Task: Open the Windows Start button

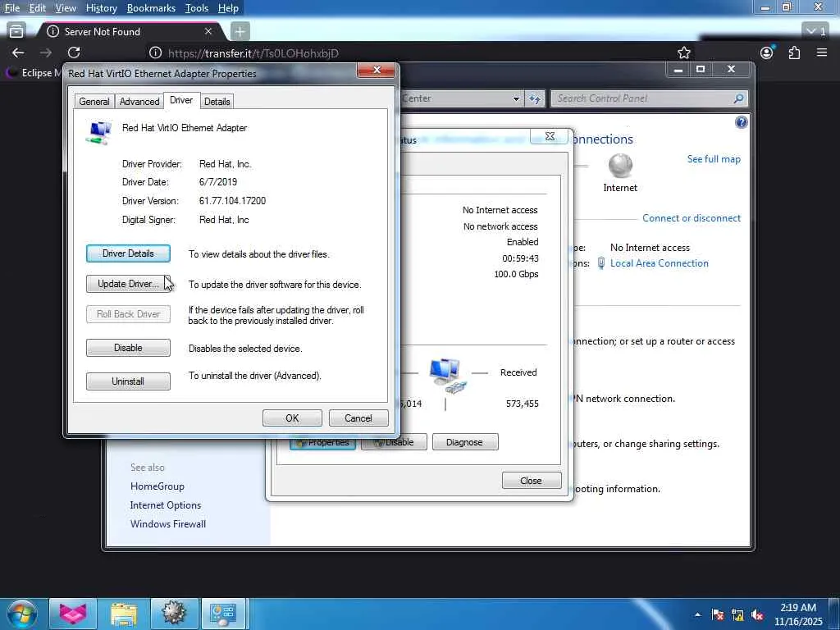Action: tap(21, 614)
